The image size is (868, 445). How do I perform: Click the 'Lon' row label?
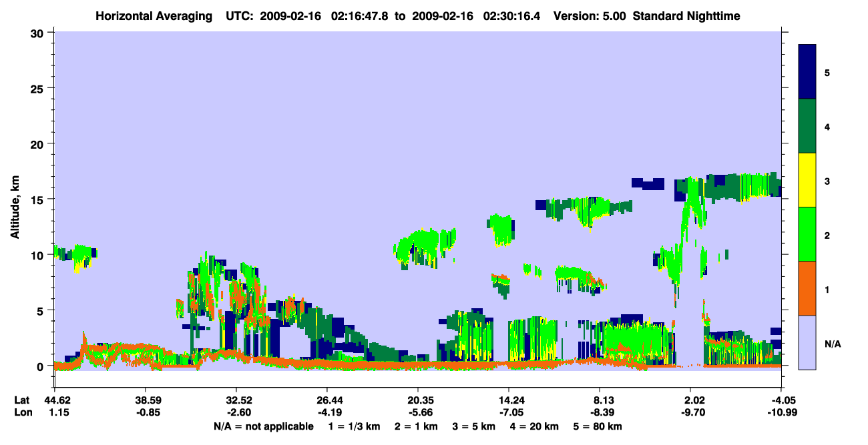click(x=22, y=413)
